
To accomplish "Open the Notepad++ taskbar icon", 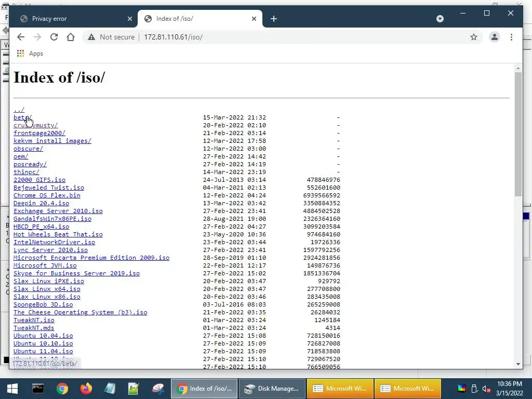I will click(134, 389).
